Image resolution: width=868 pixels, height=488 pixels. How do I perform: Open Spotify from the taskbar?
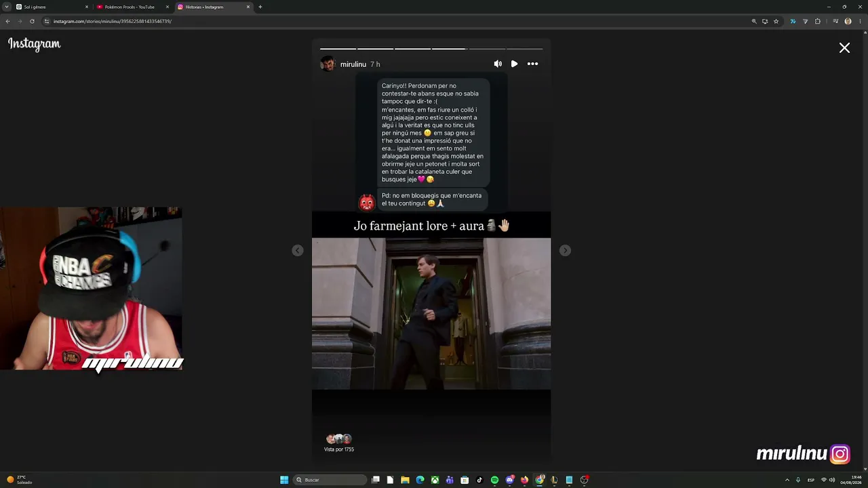click(x=494, y=480)
